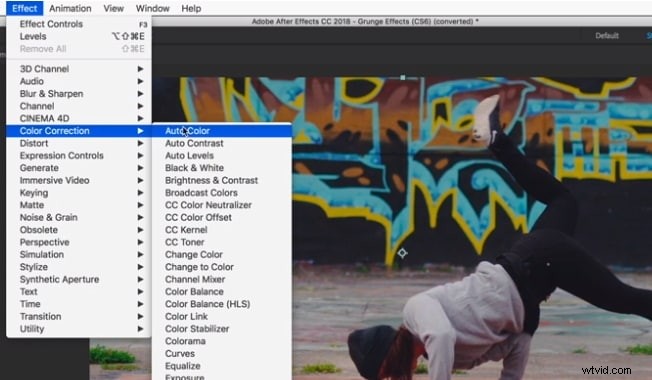Screen dimensions: 652x380
Task: Apply the Color Balance (HLS) effect
Action: 222,304
